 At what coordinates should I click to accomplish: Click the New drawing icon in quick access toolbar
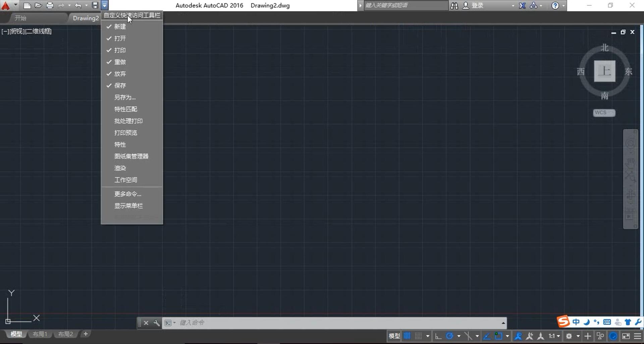click(x=27, y=5)
